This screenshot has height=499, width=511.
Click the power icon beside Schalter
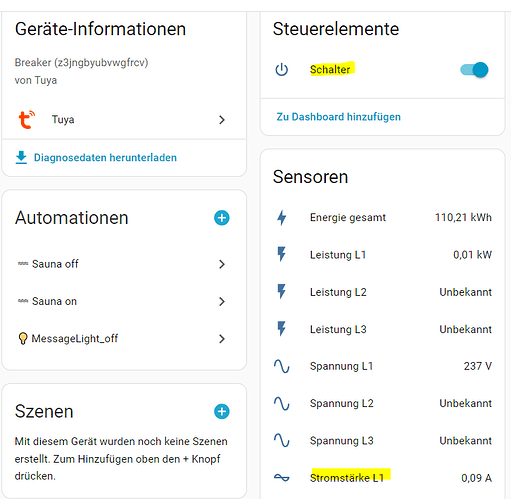tap(282, 70)
